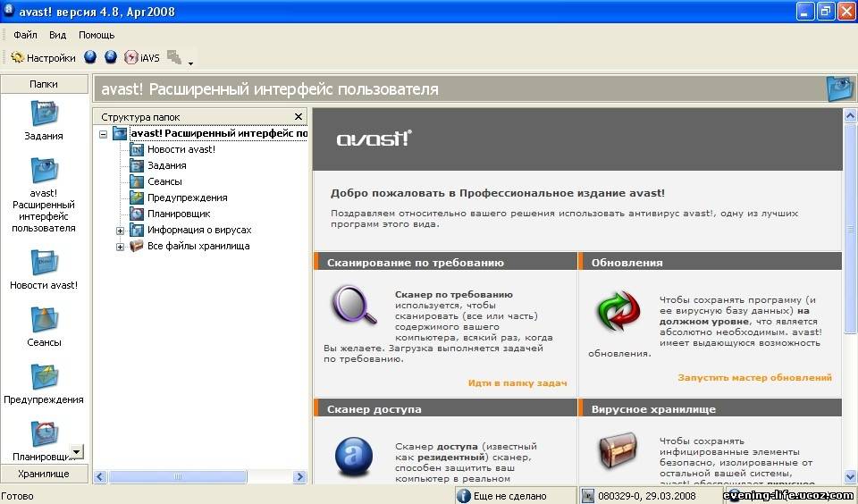Click the Обновления section header
Image resolution: width=858 pixels, height=504 pixels.
pyautogui.click(x=711, y=262)
